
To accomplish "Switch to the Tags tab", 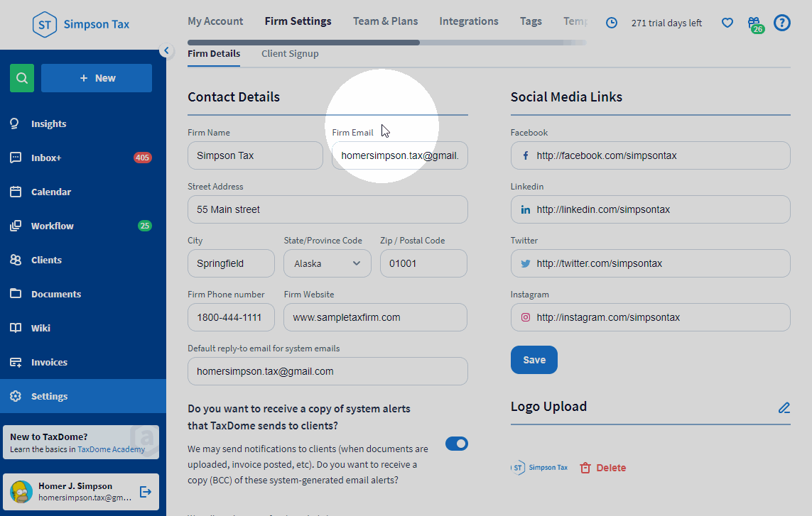I will [x=531, y=21].
